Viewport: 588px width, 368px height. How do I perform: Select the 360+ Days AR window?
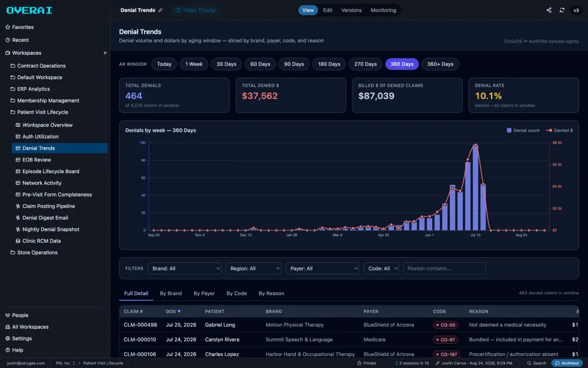[x=440, y=64]
